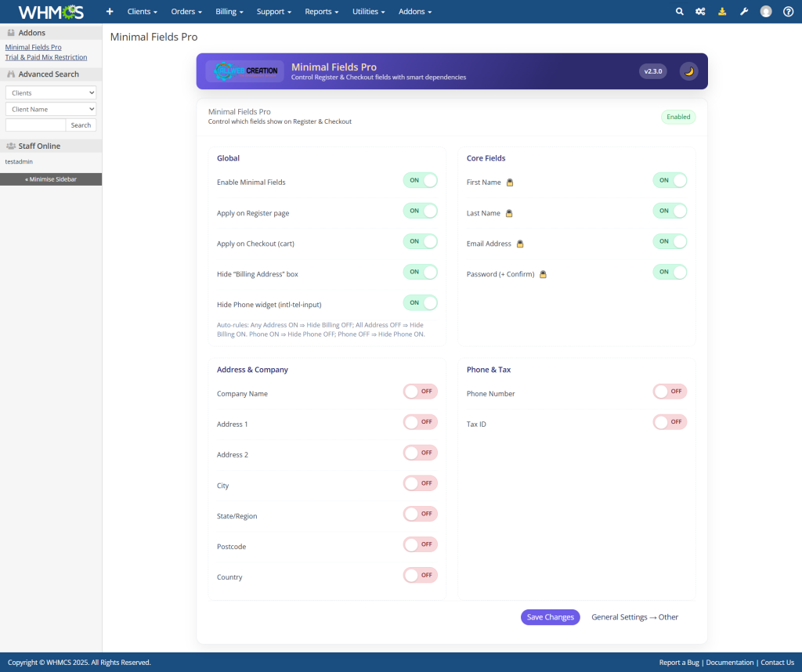Open the help question mark icon
The width and height of the screenshot is (802, 672).
tap(788, 12)
